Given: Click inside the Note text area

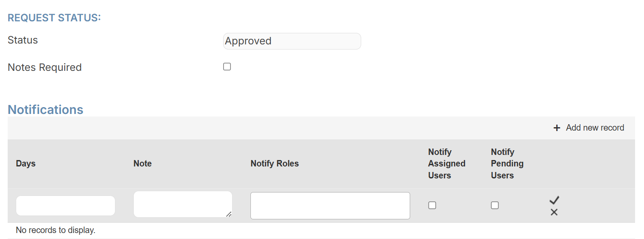Looking at the screenshot, I should click(182, 204).
